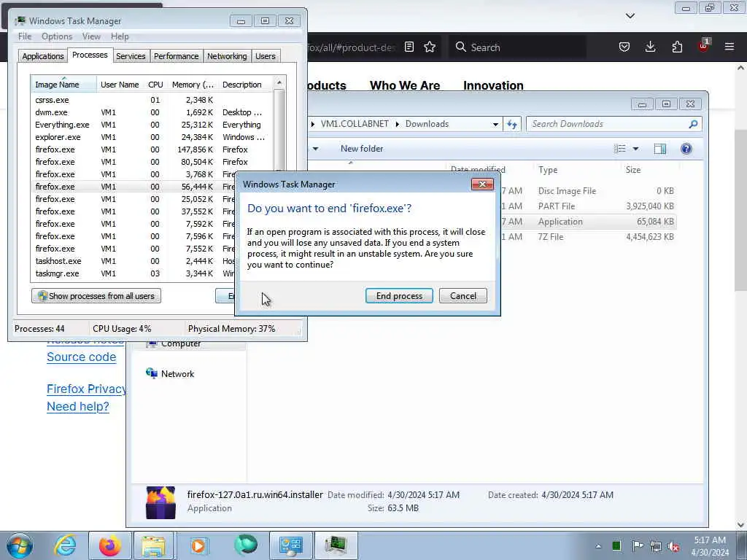Click New folder in Explorer toolbar
The height and width of the screenshot is (560, 747).
(362, 149)
